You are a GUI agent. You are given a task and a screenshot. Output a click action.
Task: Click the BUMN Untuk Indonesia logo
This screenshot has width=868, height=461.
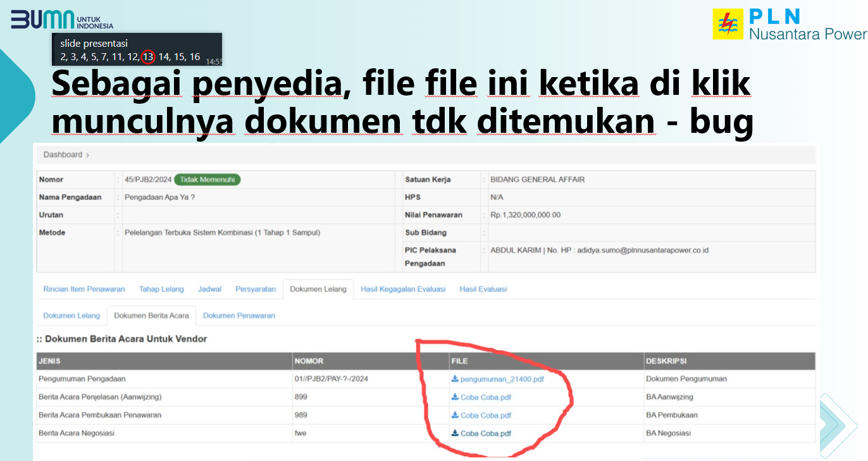(x=62, y=20)
